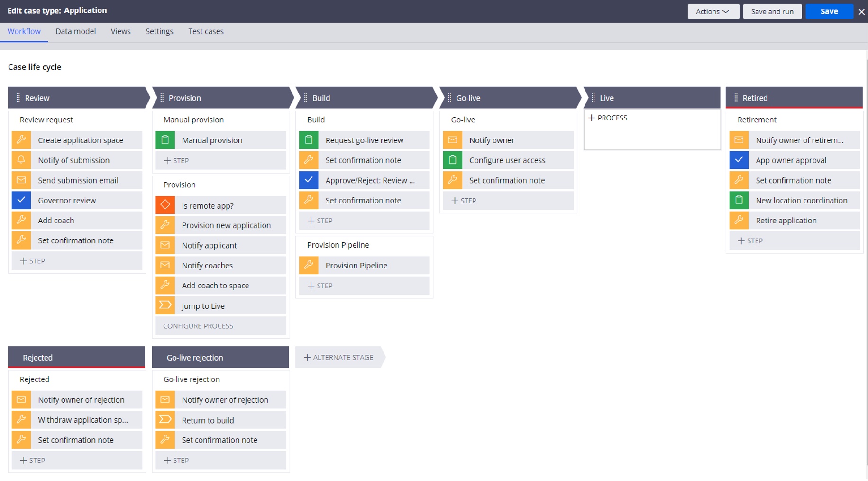This screenshot has height=481, width=868.
Task: Grab the drag handle on Retired stage
Action: pos(736,98)
